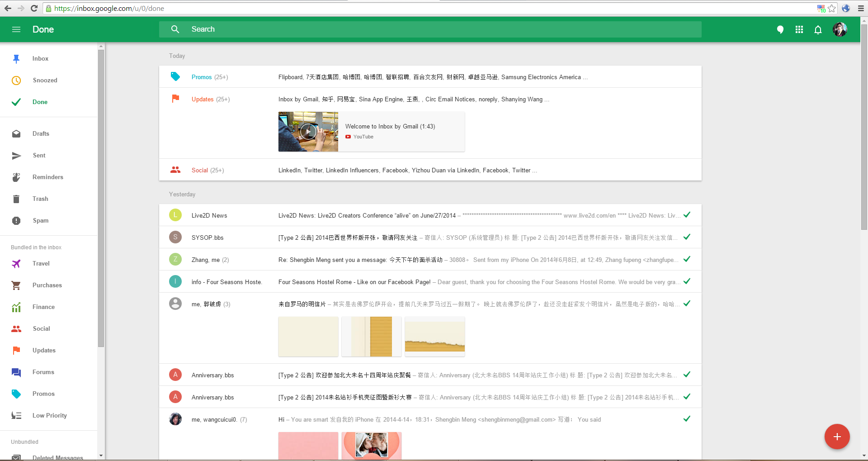Click the Spam exclamation icon

(16, 221)
